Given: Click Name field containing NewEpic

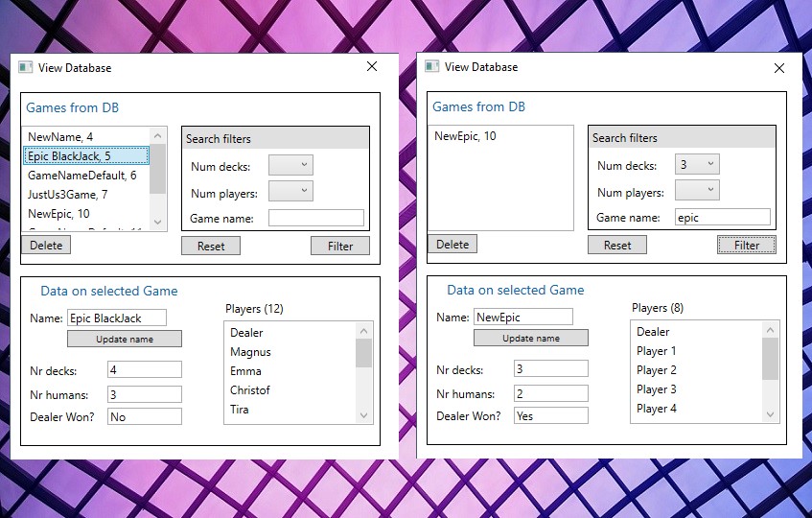Looking at the screenshot, I should [x=523, y=317].
